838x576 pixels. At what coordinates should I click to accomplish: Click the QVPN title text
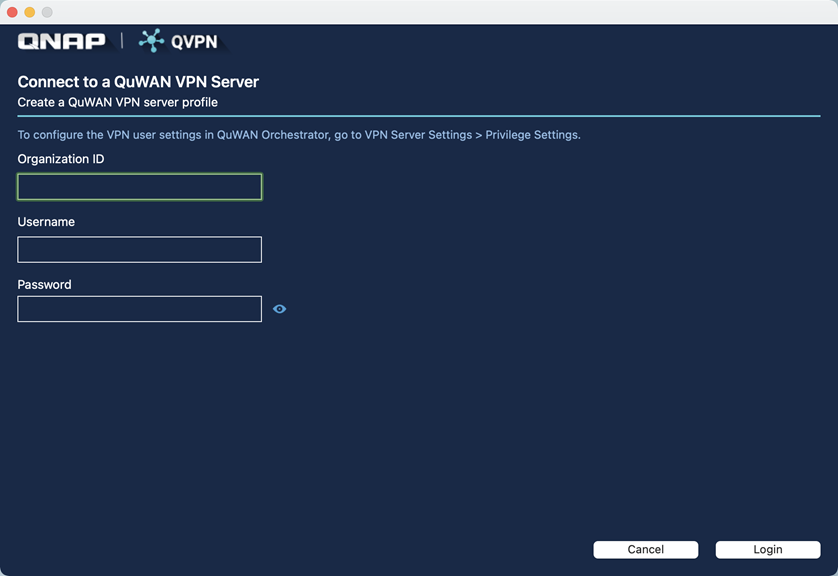(194, 42)
